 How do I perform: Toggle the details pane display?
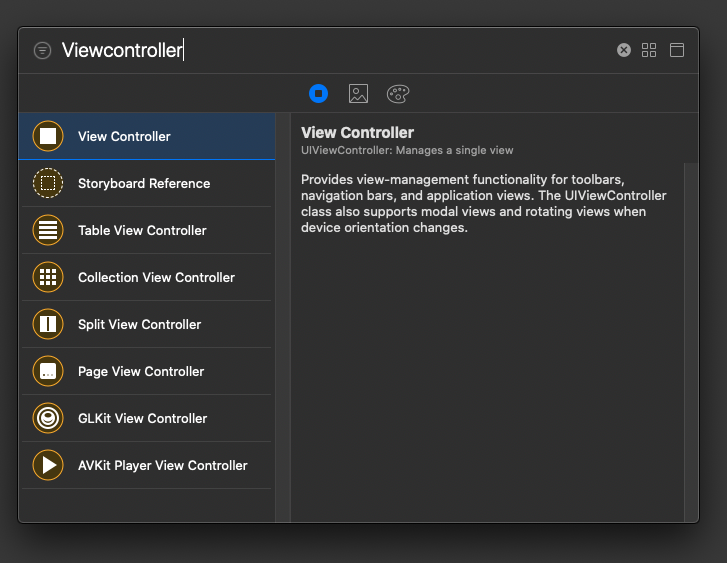pyautogui.click(x=677, y=50)
